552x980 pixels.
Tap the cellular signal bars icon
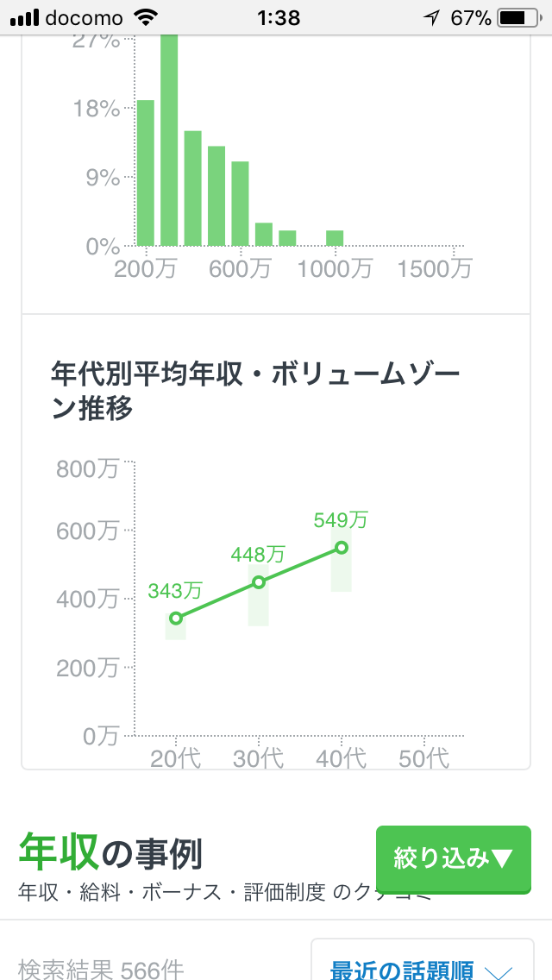[x=24, y=18]
